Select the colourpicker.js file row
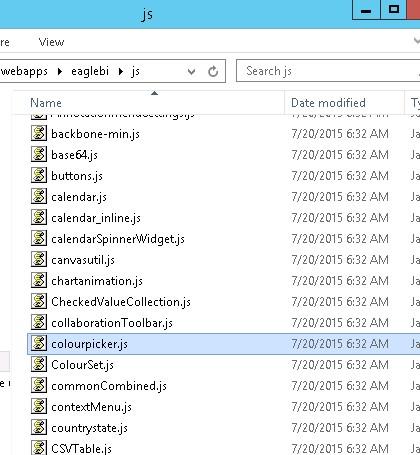This screenshot has width=420, height=455. (x=223, y=344)
